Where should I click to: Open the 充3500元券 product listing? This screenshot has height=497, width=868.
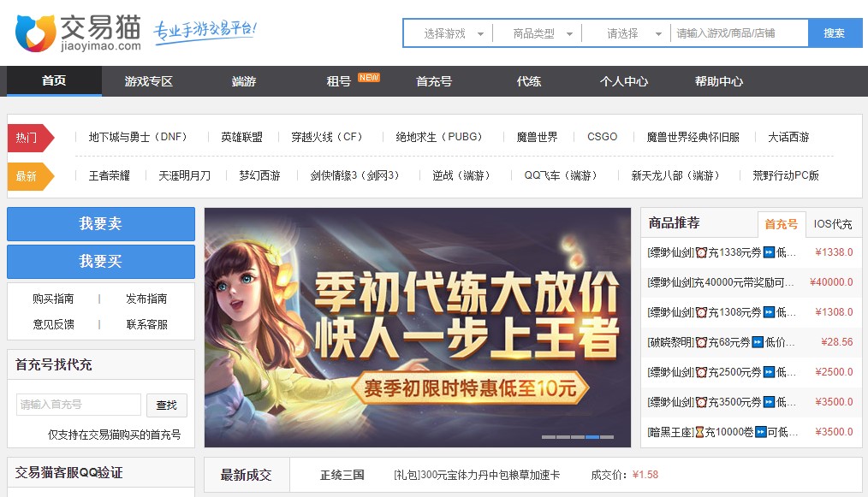[x=722, y=402]
